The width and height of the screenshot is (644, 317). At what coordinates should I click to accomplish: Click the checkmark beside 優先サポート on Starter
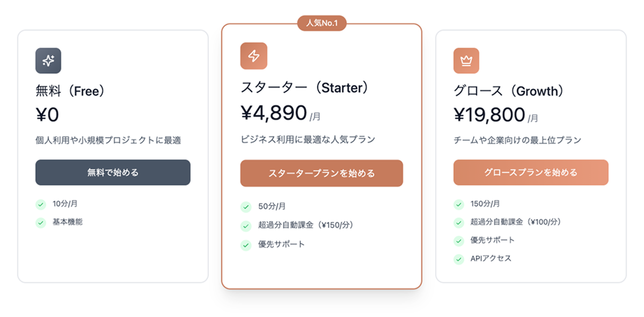point(246,244)
